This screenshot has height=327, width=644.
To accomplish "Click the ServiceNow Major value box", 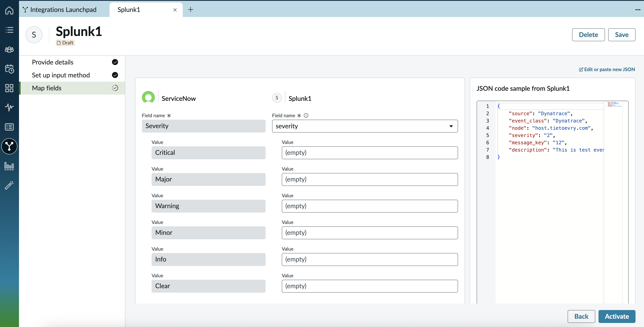I will pyautogui.click(x=208, y=179).
